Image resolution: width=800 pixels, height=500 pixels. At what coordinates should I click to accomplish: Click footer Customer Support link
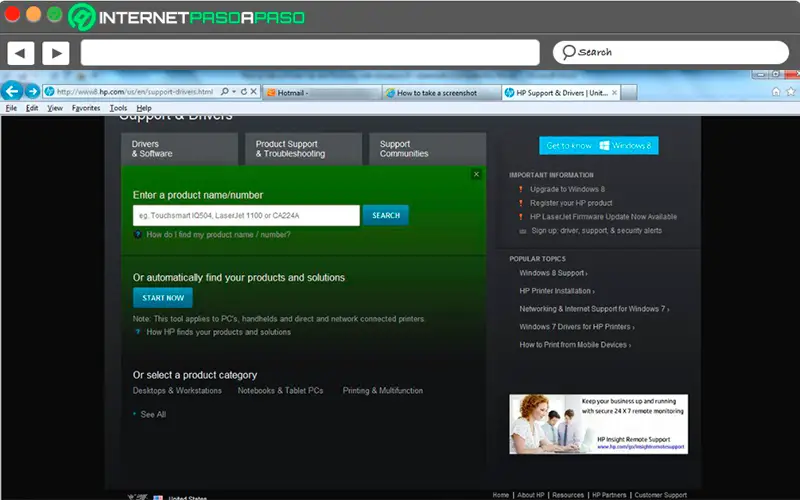click(660, 495)
